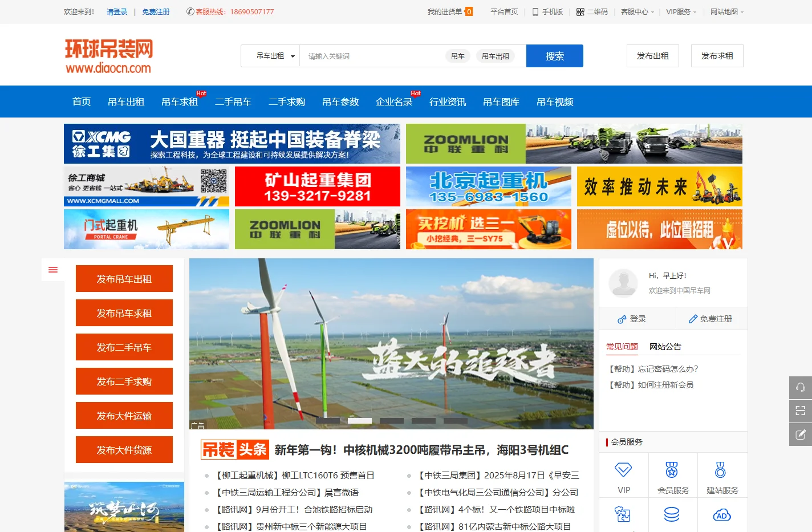This screenshot has height=532, width=812.
Task: Click the 发布二手吊车 sidebar button
Action: (x=124, y=347)
